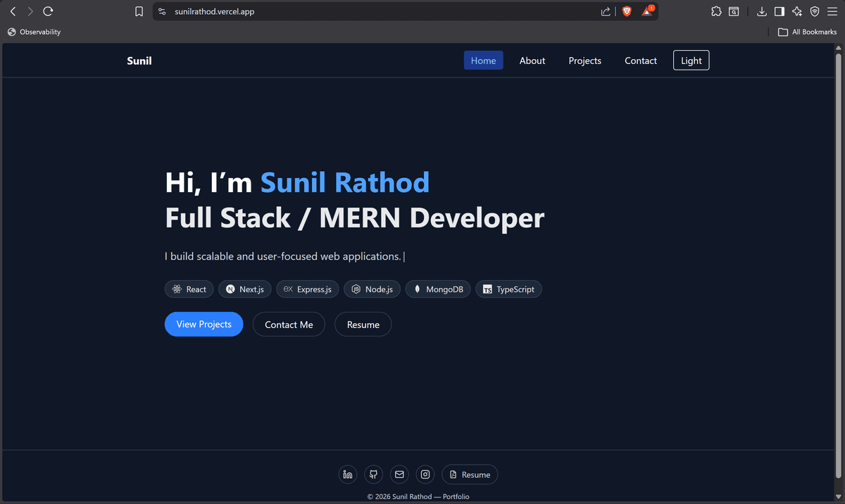Click the Brave Rewards triangle icon
Screen dimensions: 845x504
click(x=646, y=11)
